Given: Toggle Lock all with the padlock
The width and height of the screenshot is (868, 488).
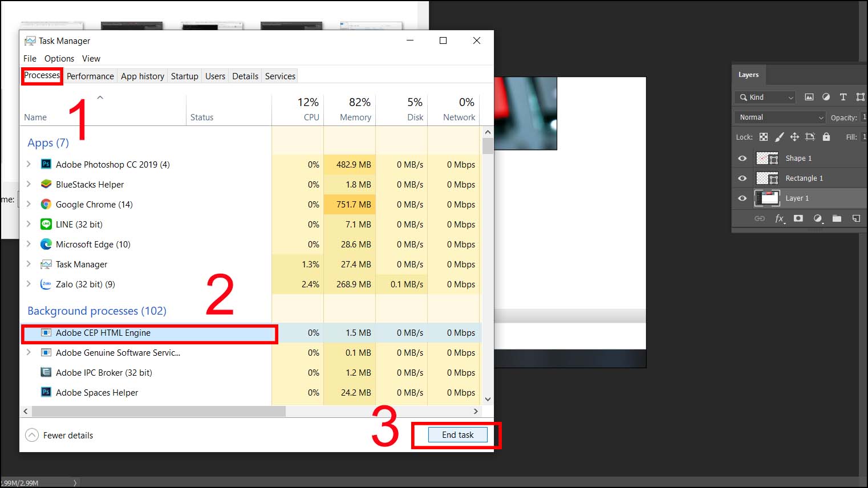Looking at the screenshot, I should point(826,137).
